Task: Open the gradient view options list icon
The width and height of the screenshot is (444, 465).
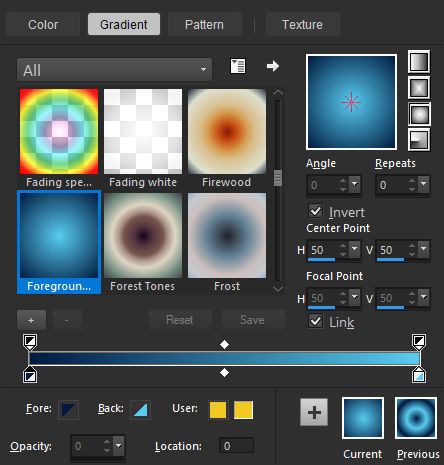Action: [x=238, y=66]
